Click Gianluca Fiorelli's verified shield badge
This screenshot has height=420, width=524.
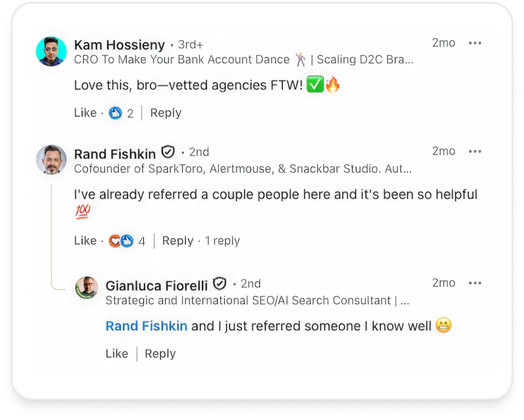click(x=219, y=284)
